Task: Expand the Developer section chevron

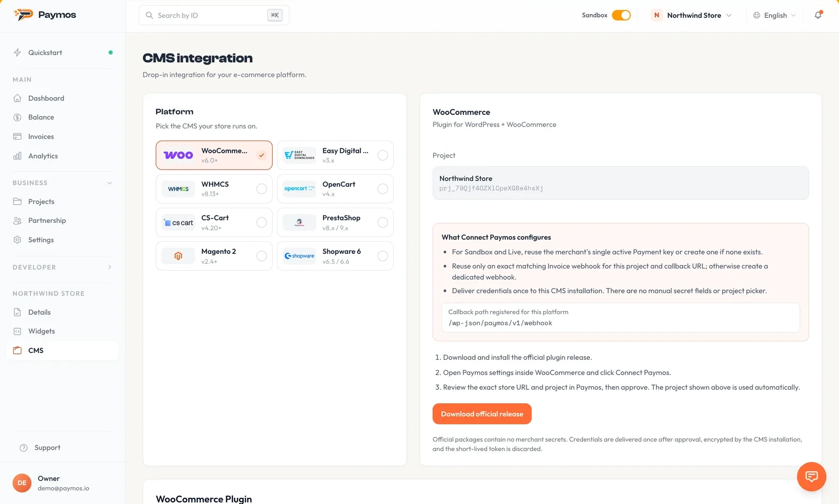Action: (x=110, y=267)
